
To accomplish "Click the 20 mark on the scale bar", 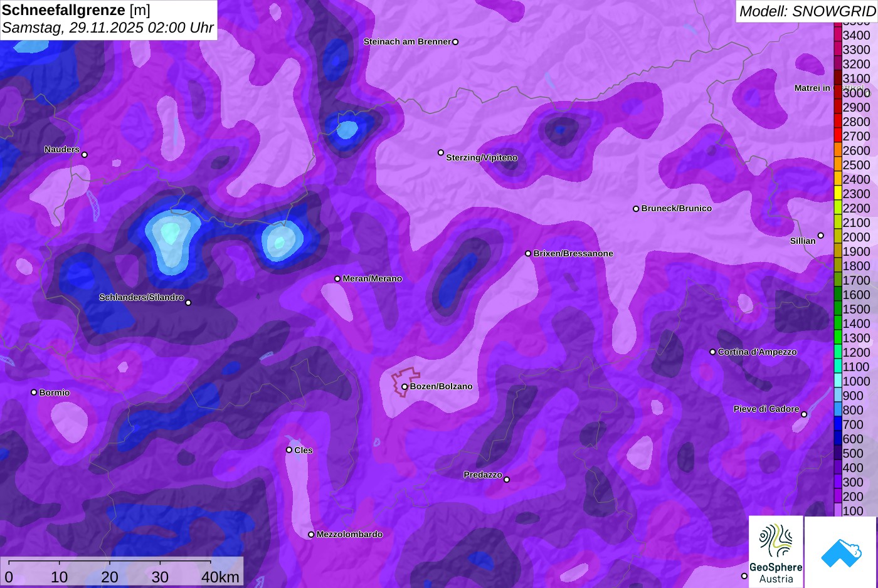I will tap(110, 577).
